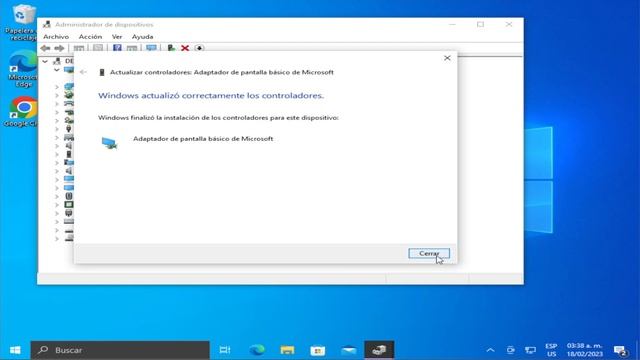Show hidden system tray icons
The image size is (640, 360).
[x=491, y=350]
